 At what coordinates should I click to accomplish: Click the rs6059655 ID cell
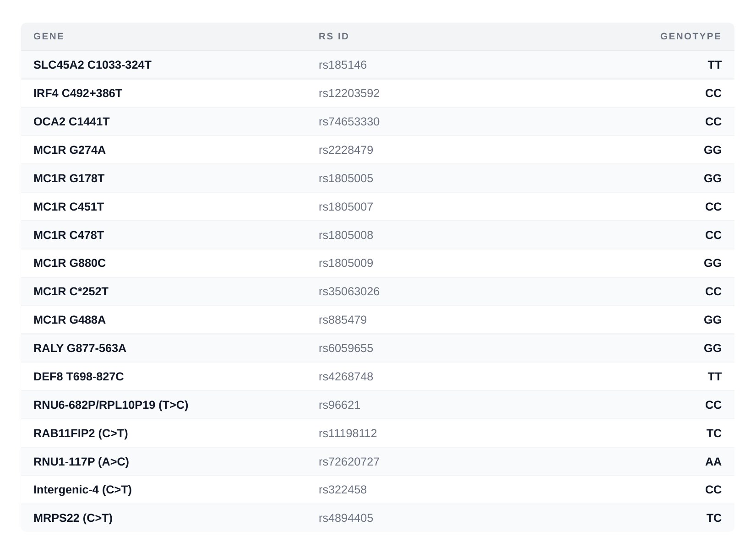point(346,348)
